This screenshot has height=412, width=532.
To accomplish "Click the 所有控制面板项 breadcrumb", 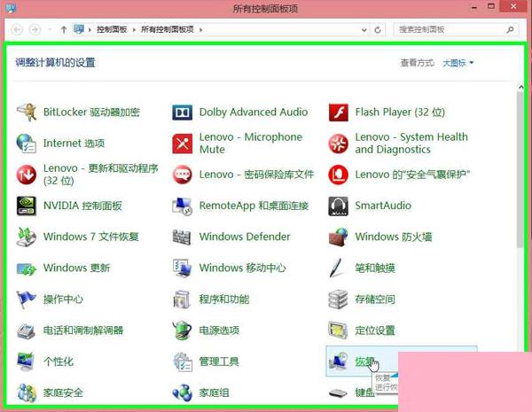I will coord(168,29).
